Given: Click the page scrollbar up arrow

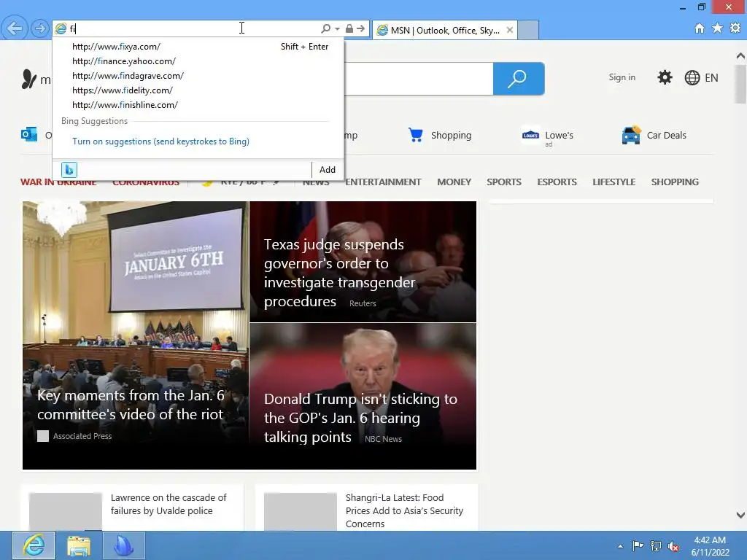Looking at the screenshot, I should [x=740, y=55].
